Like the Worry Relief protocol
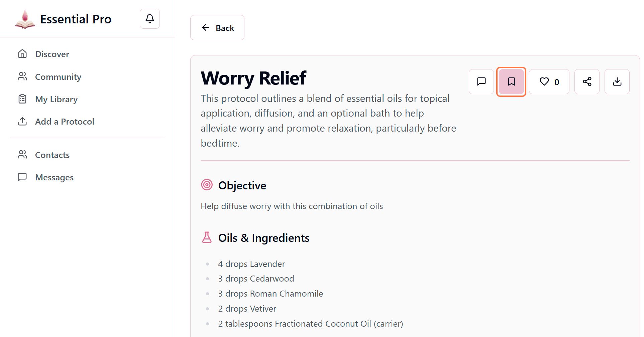This screenshot has width=644, height=337. tap(549, 81)
